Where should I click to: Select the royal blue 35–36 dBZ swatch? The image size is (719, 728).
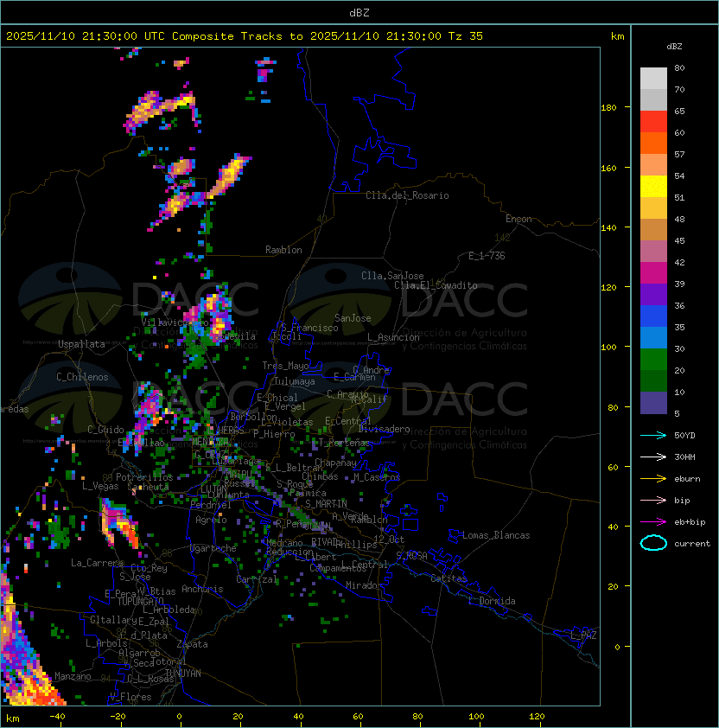(x=653, y=316)
